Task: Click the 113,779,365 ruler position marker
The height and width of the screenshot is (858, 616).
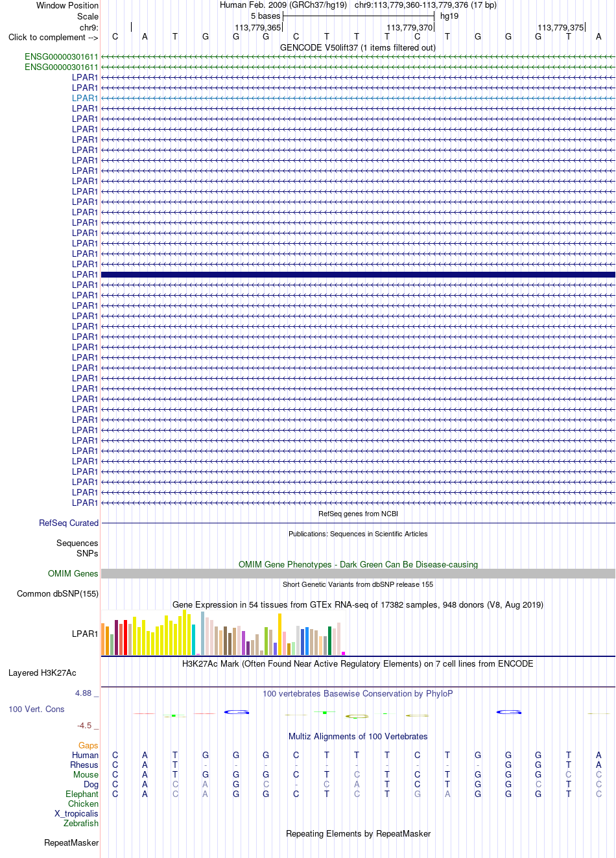Action: (x=258, y=27)
